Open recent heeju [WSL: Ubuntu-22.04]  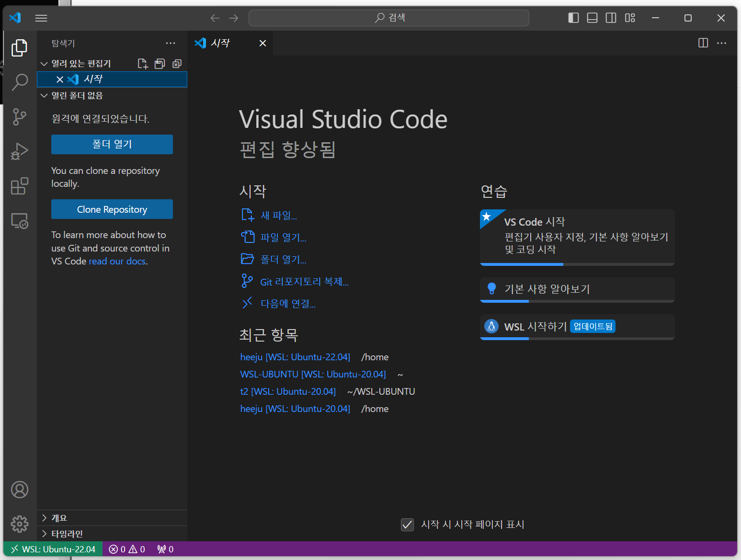pyautogui.click(x=295, y=357)
